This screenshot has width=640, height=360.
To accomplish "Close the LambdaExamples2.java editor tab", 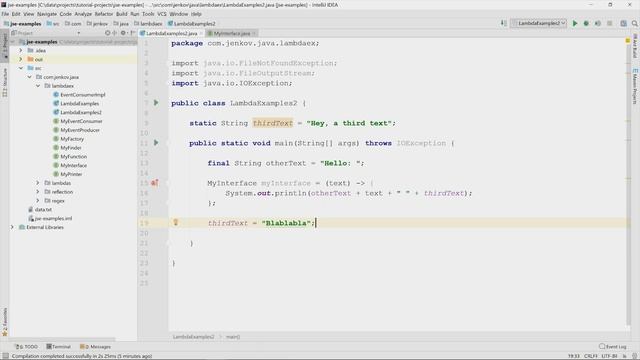I will pyautogui.click(x=201, y=33).
